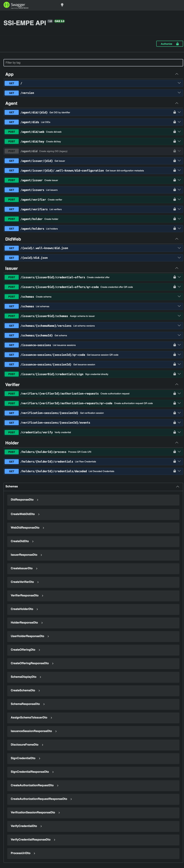The height and width of the screenshot is (868, 184).
Task: Expand the GET /version endpoint arrow
Action: [x=179, y=93]
